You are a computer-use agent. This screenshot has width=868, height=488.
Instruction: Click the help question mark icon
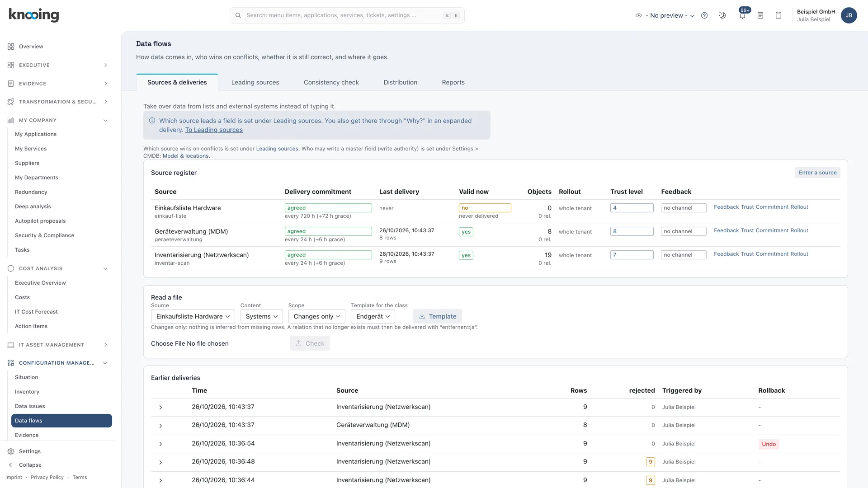(x=704, y=15)
